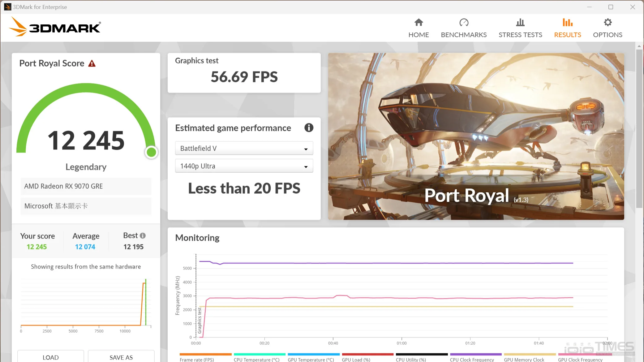Select the RESULTS tab

coord(568,28)
